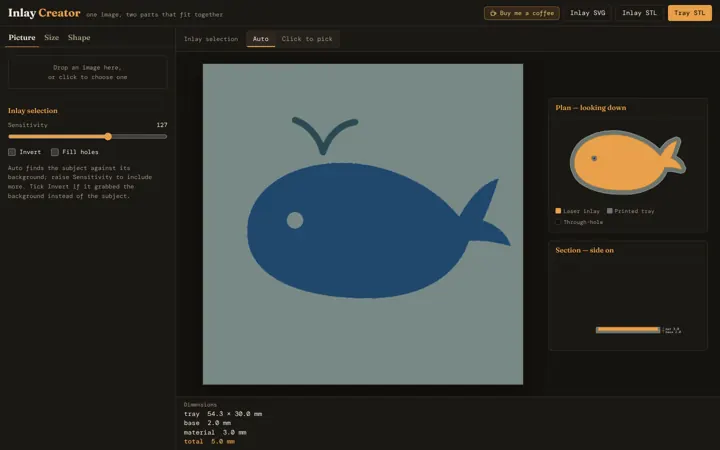Click the Through-hole legend swatch
This screenshot has width=720, height=450.
pos(558,222)
